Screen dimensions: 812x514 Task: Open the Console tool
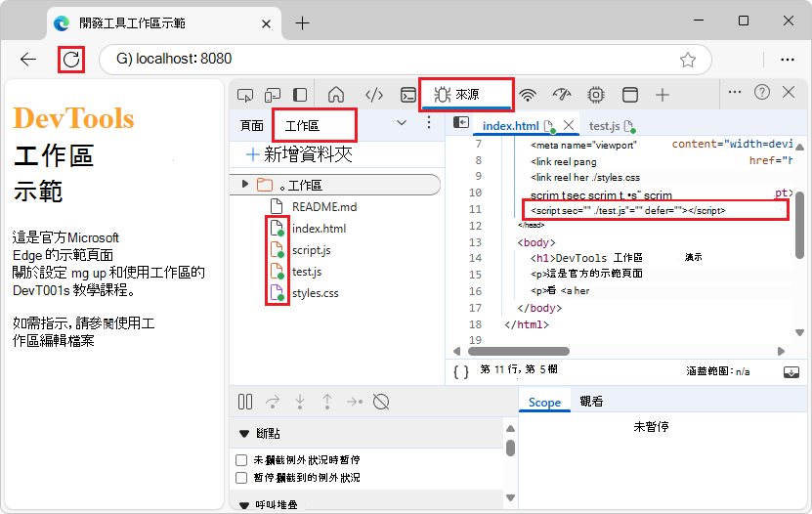point(408,95)
